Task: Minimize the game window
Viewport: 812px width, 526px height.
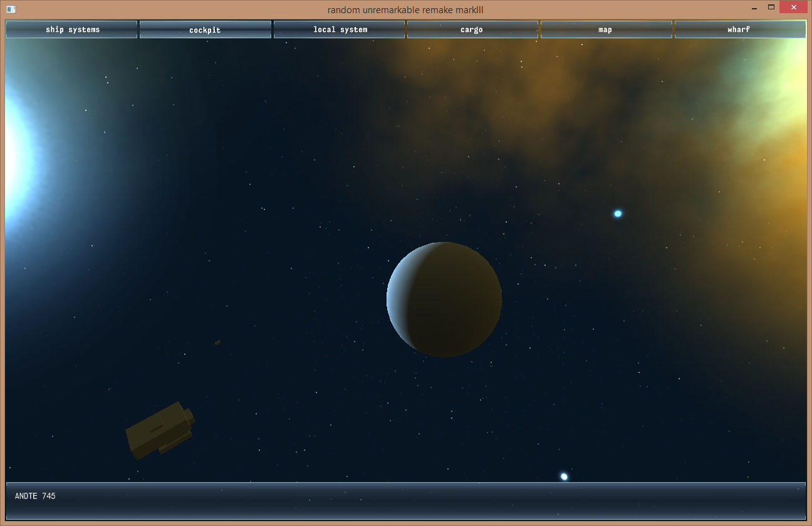Action: tap(754, 8)
